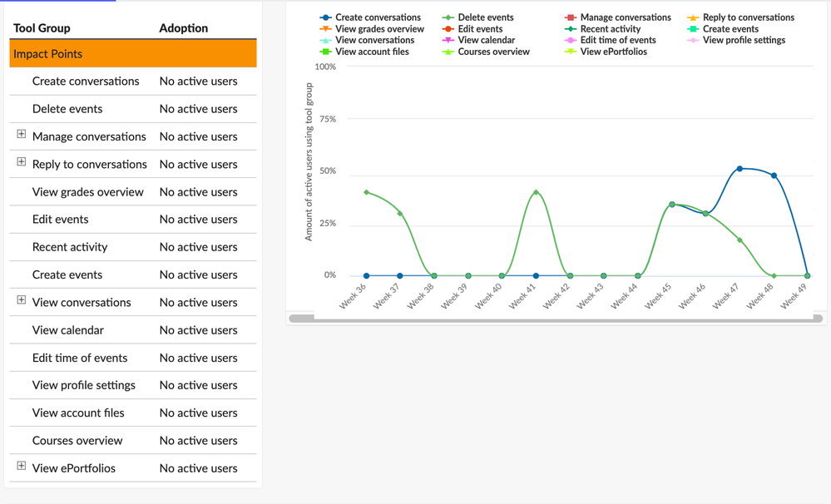The height and width of the screenshot is (504, 831).
Task: Toggle View ePortfolios legend entry
Action: pos(606,52)
